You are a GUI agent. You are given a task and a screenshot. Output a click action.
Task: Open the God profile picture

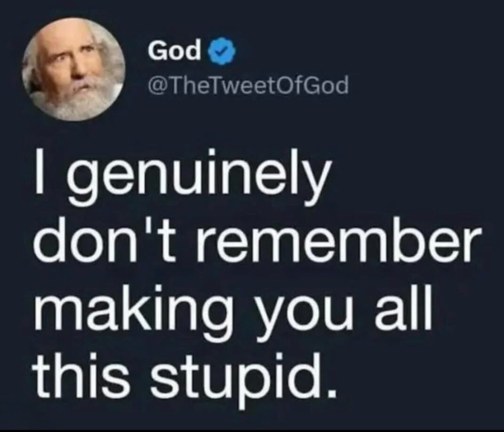click(73, 70)
